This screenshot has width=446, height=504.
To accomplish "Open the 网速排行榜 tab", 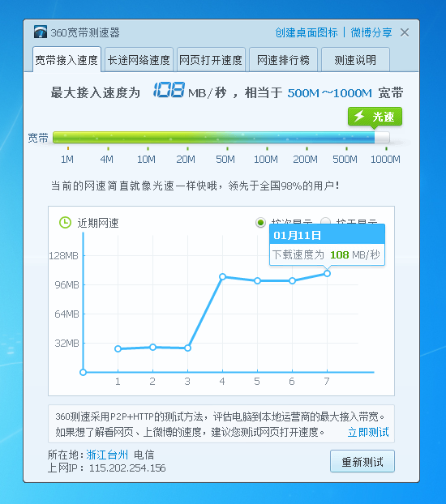I will coord(283,60).
